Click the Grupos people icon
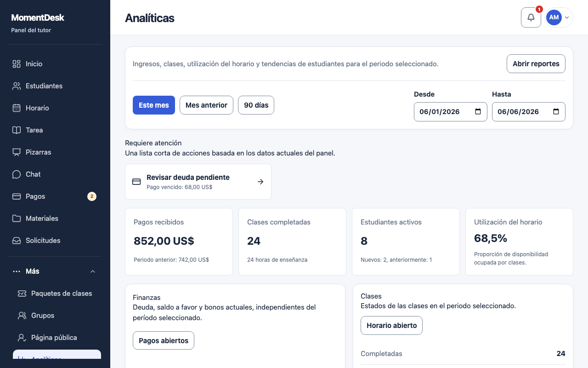588x368 pixels. [x=22, y=316]
